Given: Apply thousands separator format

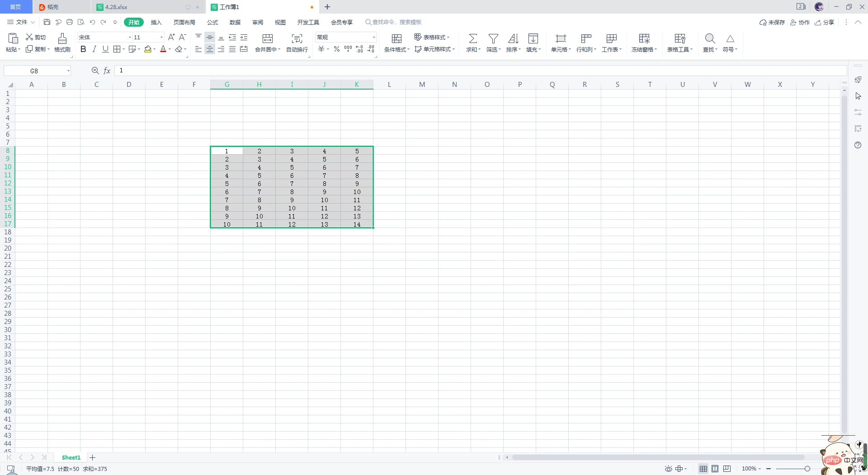Looking at the screenshot, I should pyautogui.click(x=348, y=49).
